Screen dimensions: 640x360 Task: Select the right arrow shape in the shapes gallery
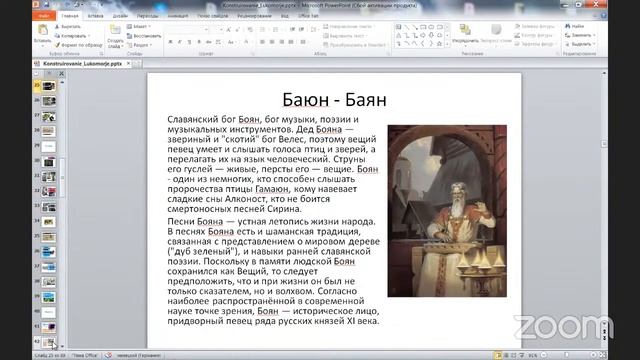coord(423,36)
